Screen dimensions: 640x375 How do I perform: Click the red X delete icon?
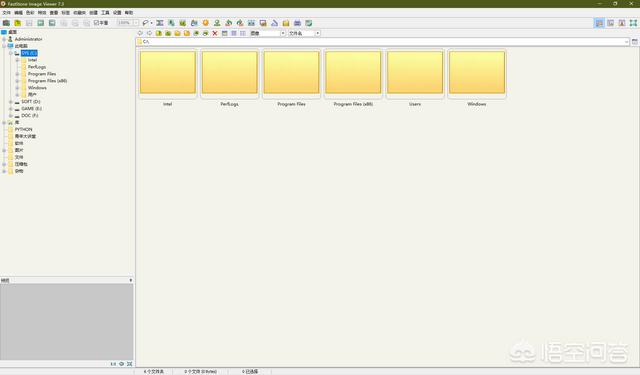pos(215,33)
